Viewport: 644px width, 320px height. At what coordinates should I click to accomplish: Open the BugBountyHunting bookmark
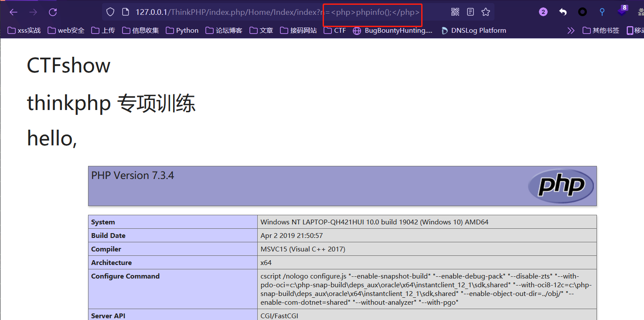click(x=392, y=30)
